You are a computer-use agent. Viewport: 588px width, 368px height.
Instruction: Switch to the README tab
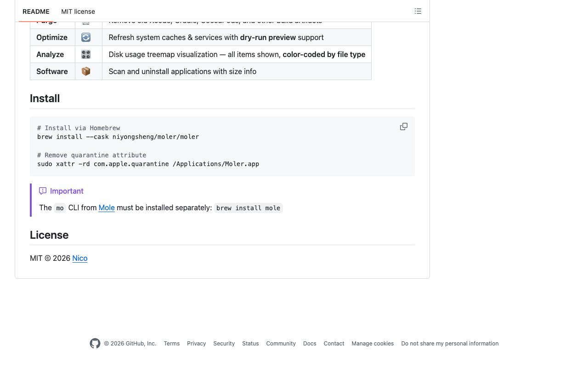[x=36, y=11]
